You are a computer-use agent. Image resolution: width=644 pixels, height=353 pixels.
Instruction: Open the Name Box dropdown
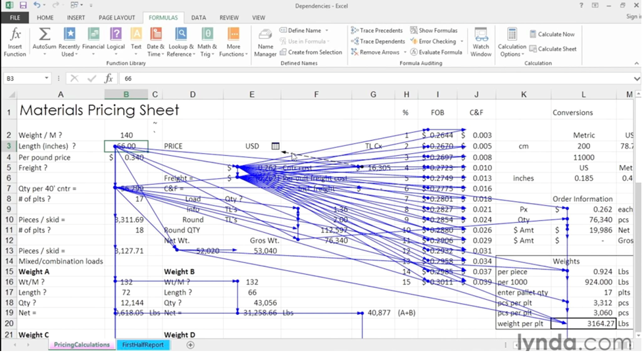pyautogui.click(x=47, y=78)
